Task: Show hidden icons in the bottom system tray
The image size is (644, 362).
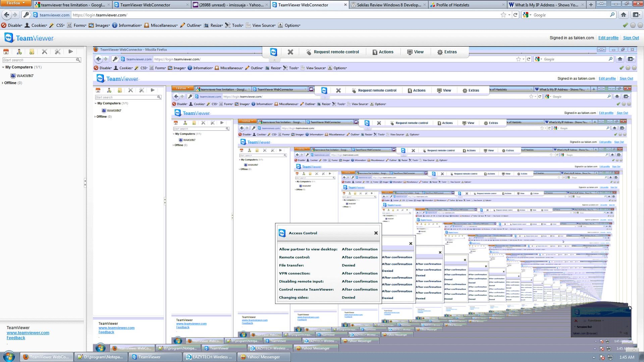Action: pos(594,357)
